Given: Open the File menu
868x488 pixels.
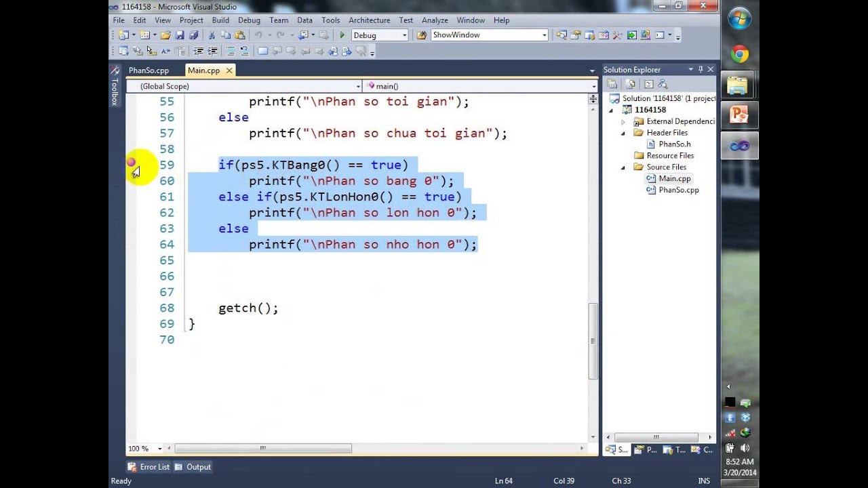Looking at the screenshot, I should pos(119,20).
